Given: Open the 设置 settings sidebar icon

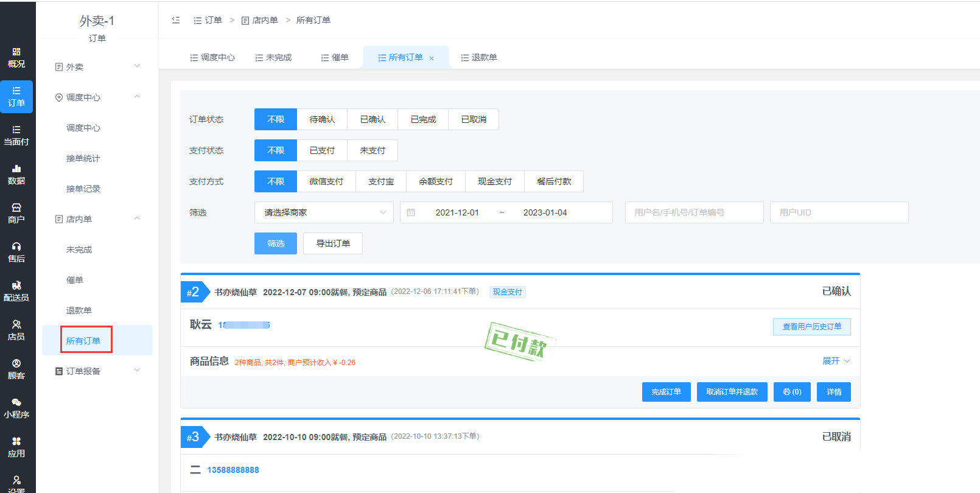Looking at the screenshot, I should click(x=16, y=484).
